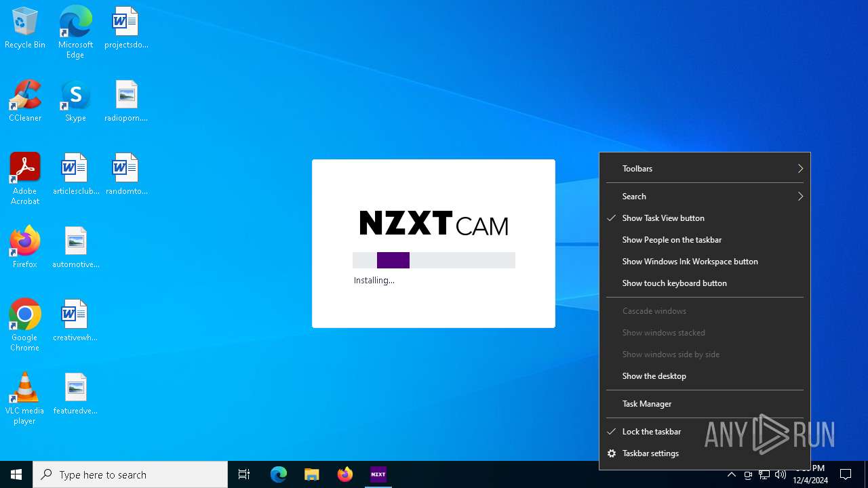Select the Firefox desktop shortcut

pos(25,248)
